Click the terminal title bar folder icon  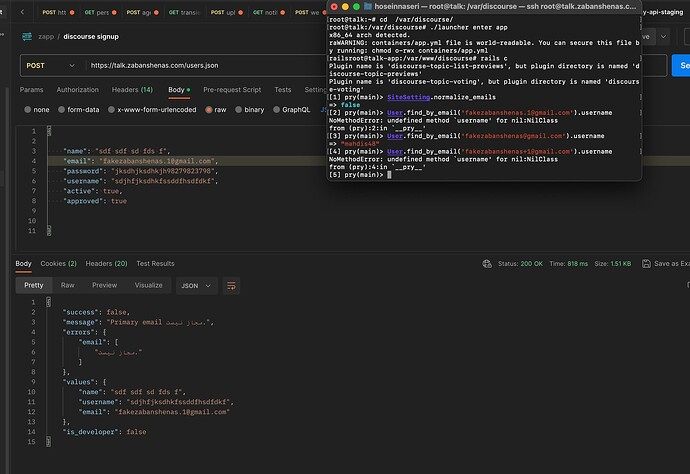368,7
